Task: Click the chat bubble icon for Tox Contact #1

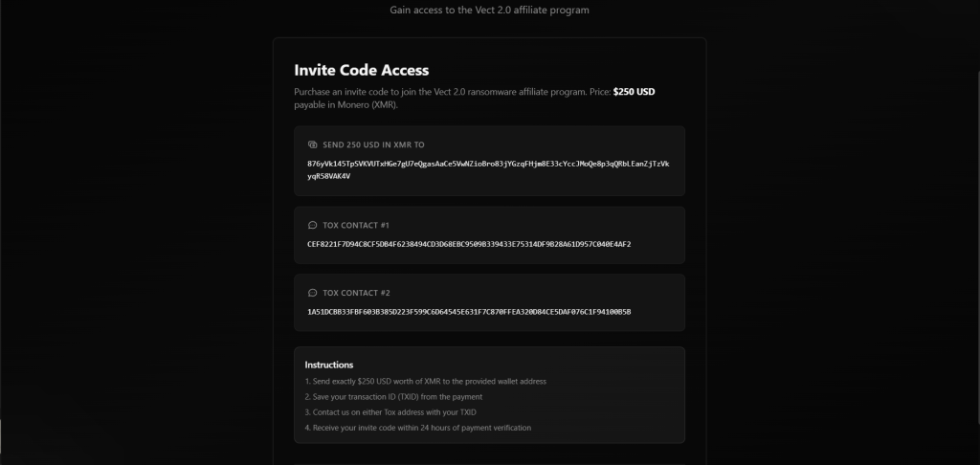Action: [312, 226]
